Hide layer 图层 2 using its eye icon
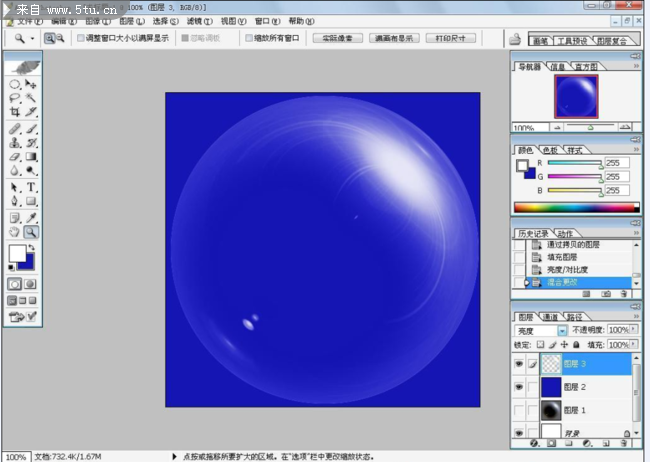Image resolution: width=650 pixels, height=462 pixels. (x=518, y=387)
